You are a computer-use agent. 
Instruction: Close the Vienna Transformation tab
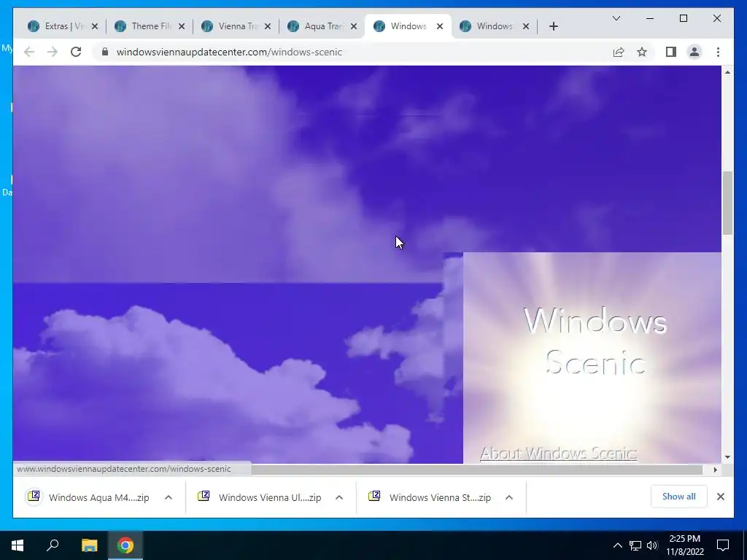click(268, 26)
